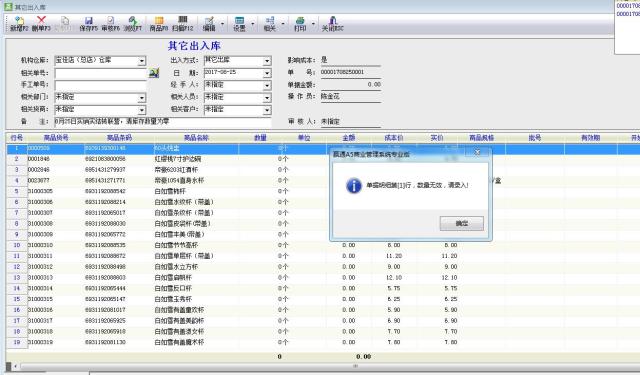This screenshot has height=375, width=640.
Task: Click the 商品货号 column header
Action: coord(56,138)
